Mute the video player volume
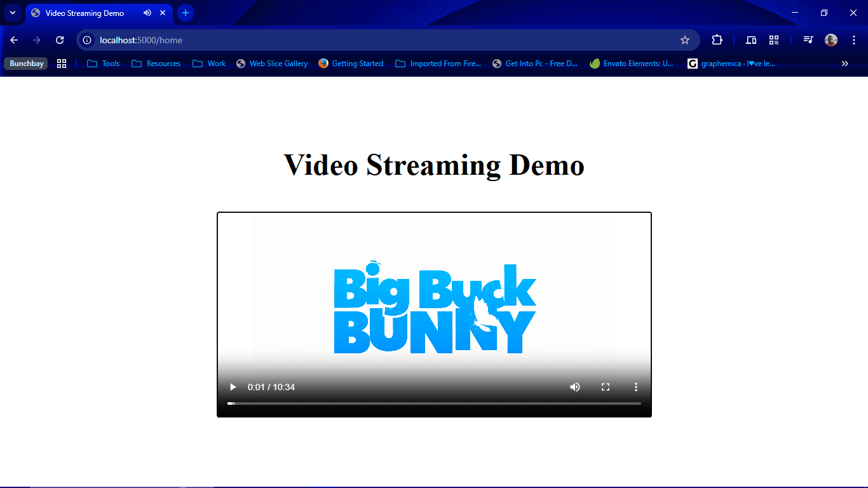 575,387
